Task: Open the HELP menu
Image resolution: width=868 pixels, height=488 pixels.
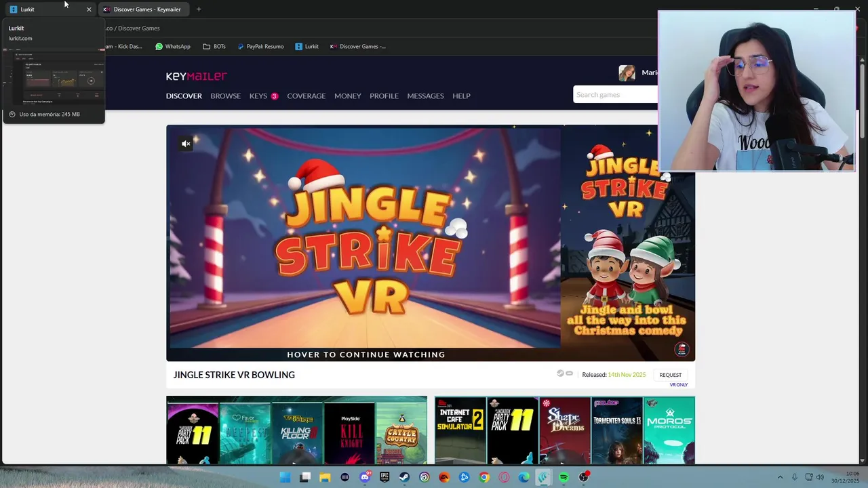Action: point(461,96)
